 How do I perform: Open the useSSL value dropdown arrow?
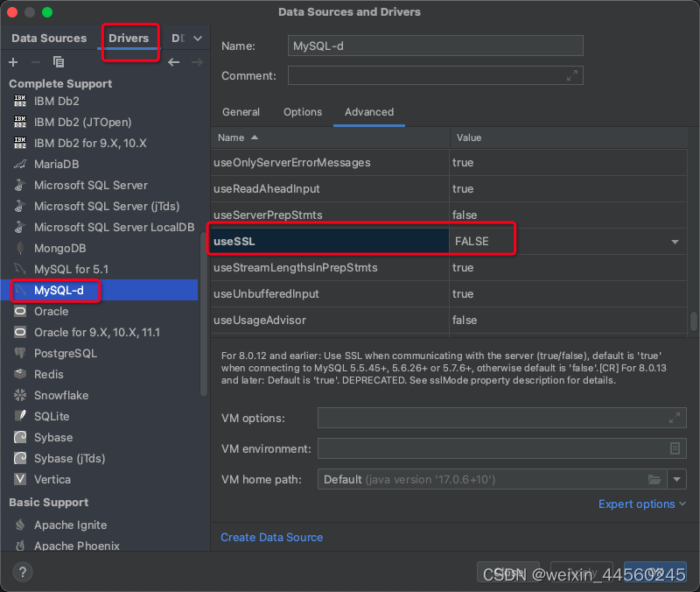[675, 242]
